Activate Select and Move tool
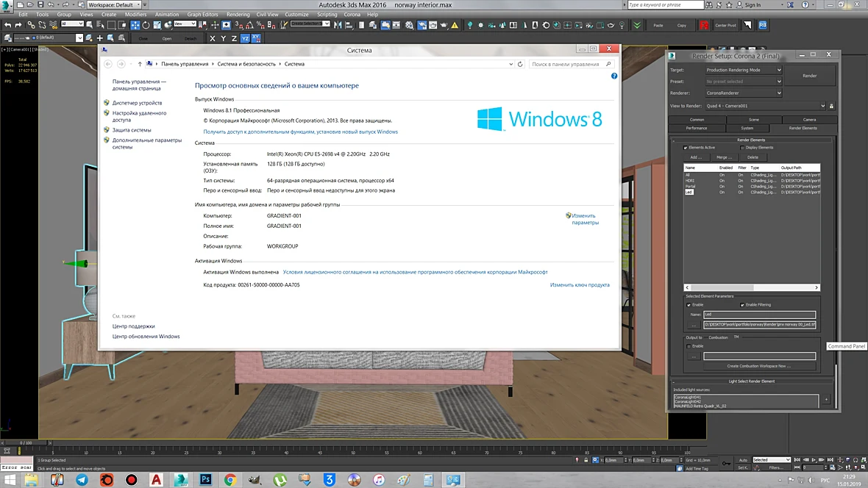The width and height of the screenshot is (868, 488). (135, 25)
